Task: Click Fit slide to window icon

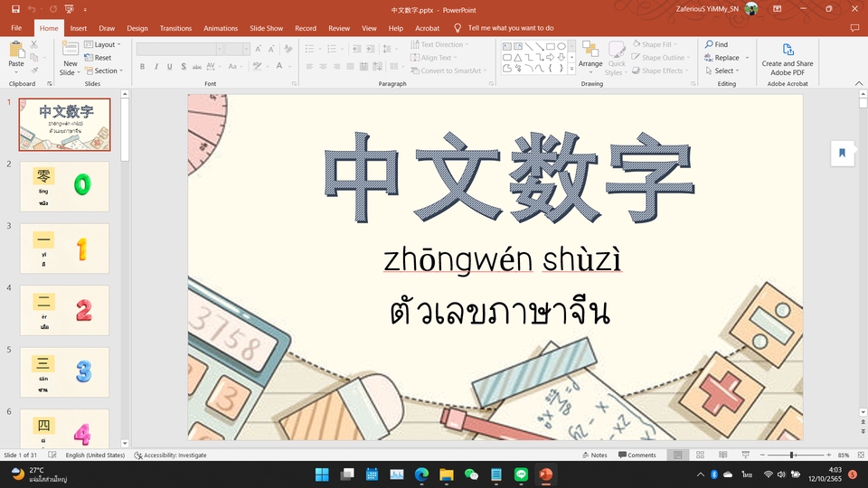Action: [x=860, y=455]
